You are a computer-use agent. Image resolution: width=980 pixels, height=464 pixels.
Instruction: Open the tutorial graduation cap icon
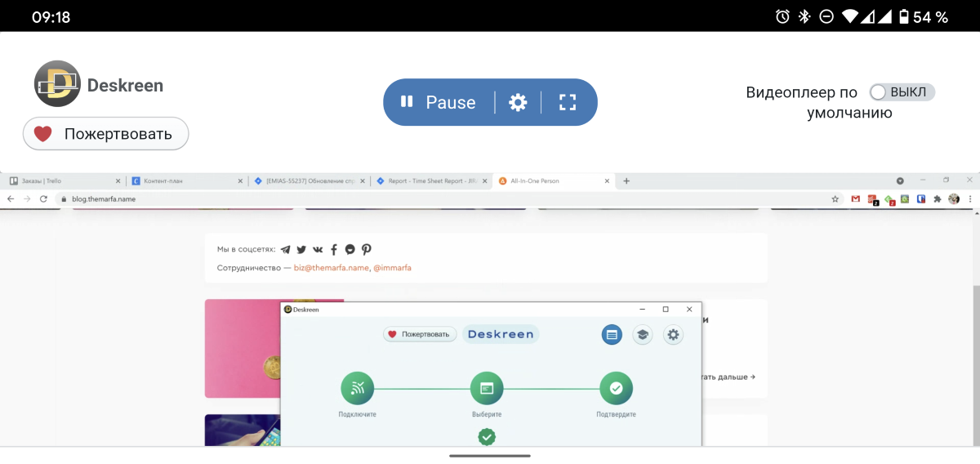click(643, 334)
